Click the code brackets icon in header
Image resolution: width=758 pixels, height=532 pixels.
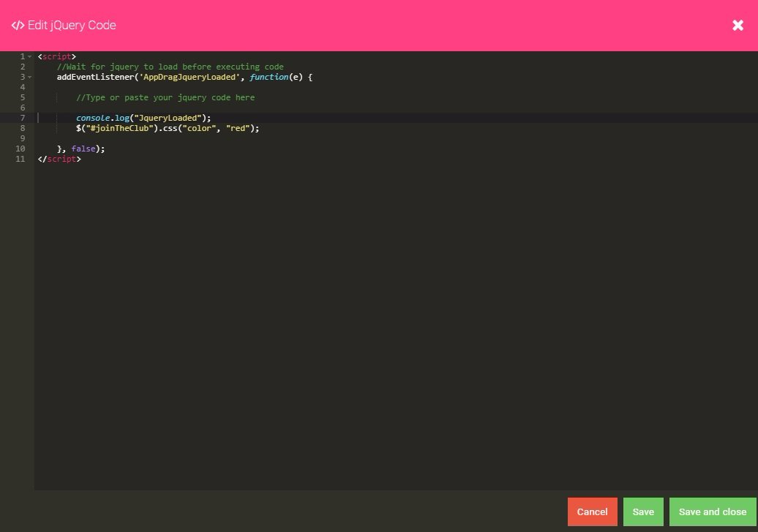point(18,26)
